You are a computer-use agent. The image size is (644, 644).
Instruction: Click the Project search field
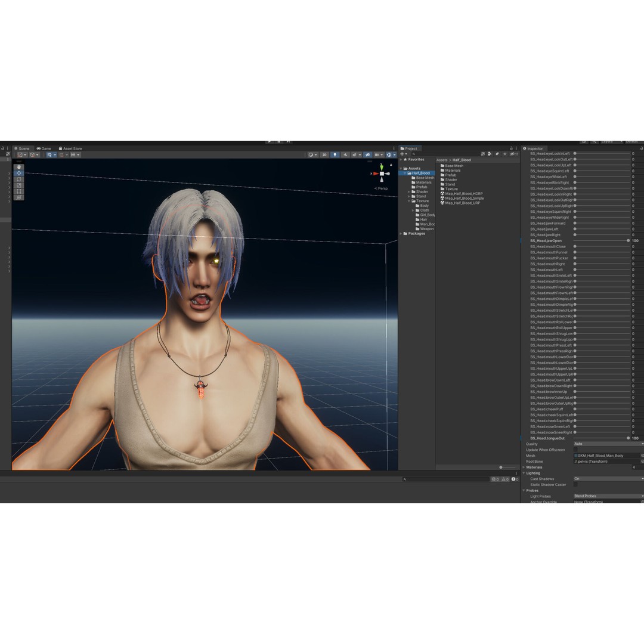[x=445, y=154]
